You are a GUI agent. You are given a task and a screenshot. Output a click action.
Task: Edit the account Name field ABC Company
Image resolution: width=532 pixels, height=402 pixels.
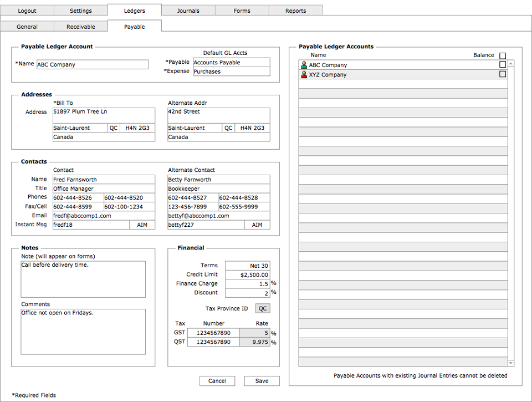[93, 64]
